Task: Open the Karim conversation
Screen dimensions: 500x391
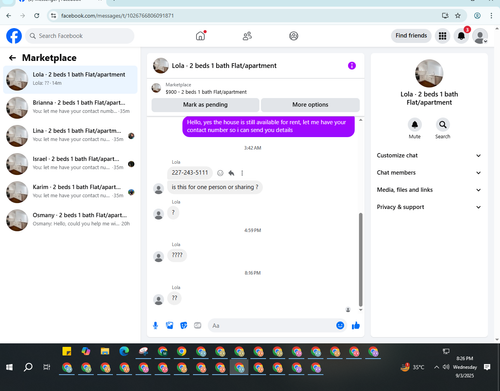Action: pos(70,192)
